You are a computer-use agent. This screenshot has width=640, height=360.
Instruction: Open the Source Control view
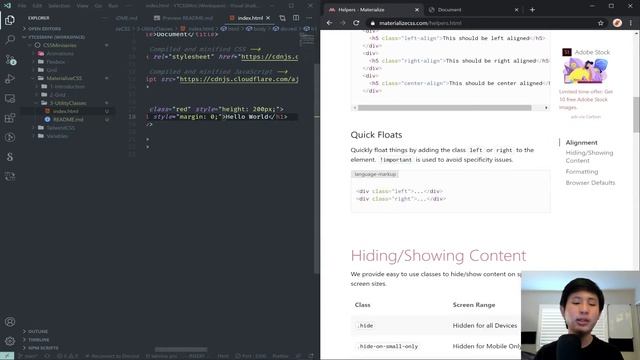tap(10, 59)
